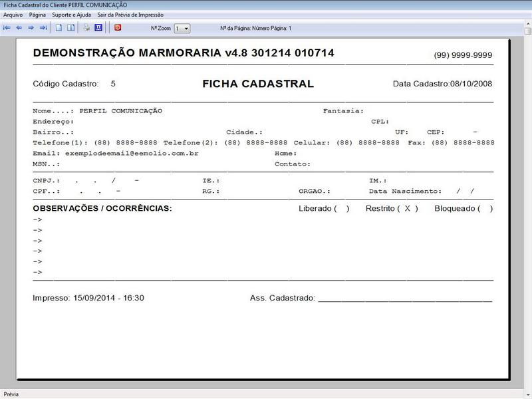
Task: Click the previous page arrow icon
Action: [x=21, y=27]
